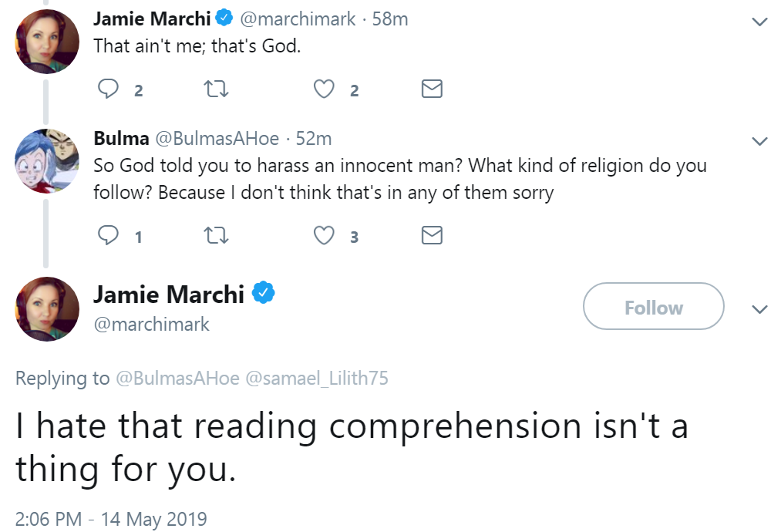781x532 pixels.
Task: Retweet Bulma's tweet about religion
Action: click(218, 236)
